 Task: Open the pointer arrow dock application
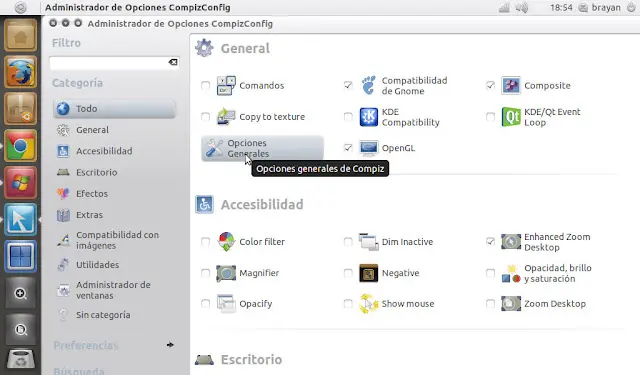[20, 220]
